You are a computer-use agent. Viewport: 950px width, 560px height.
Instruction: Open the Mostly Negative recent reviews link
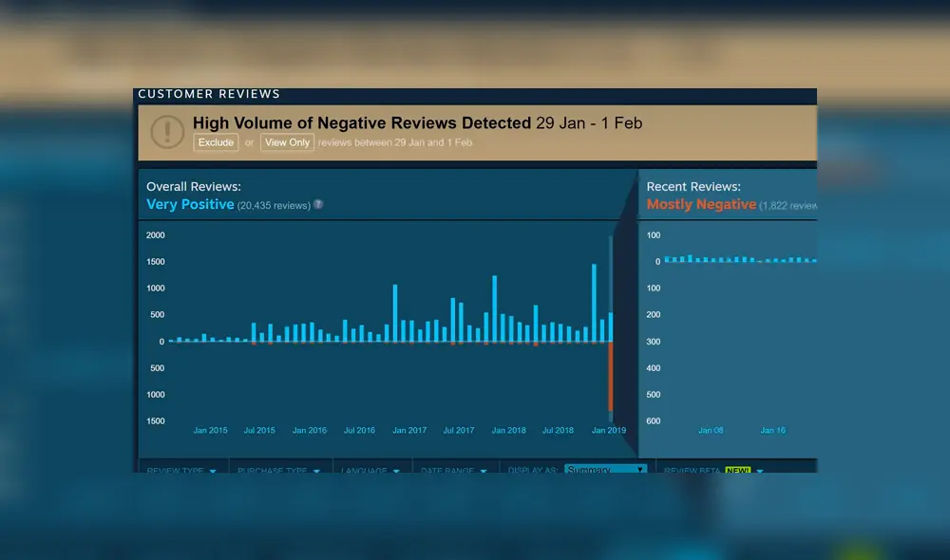[x=701, y=204]
